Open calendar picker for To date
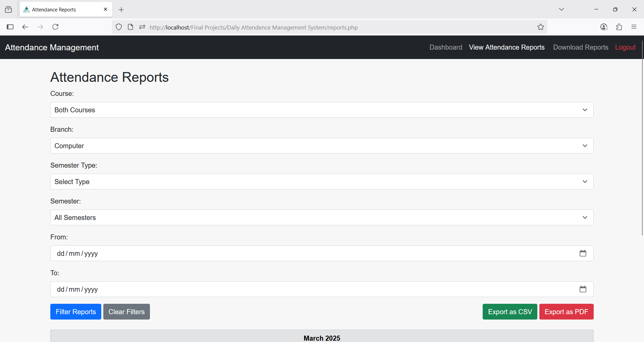 tap(583, 289)
